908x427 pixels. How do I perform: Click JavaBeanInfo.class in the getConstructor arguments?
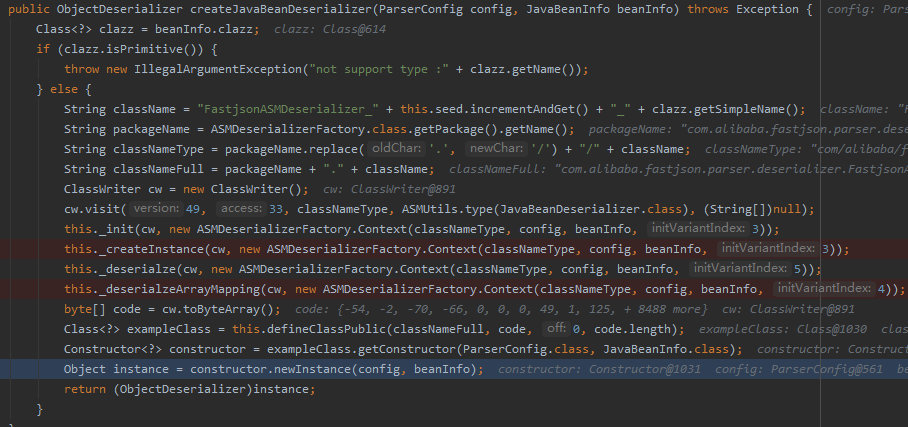(x=669, y=349)
